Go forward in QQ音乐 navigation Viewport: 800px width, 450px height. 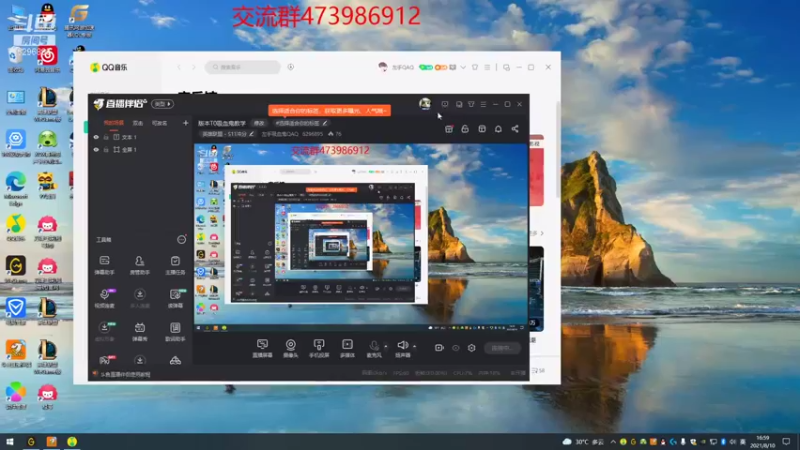(193, 67)
